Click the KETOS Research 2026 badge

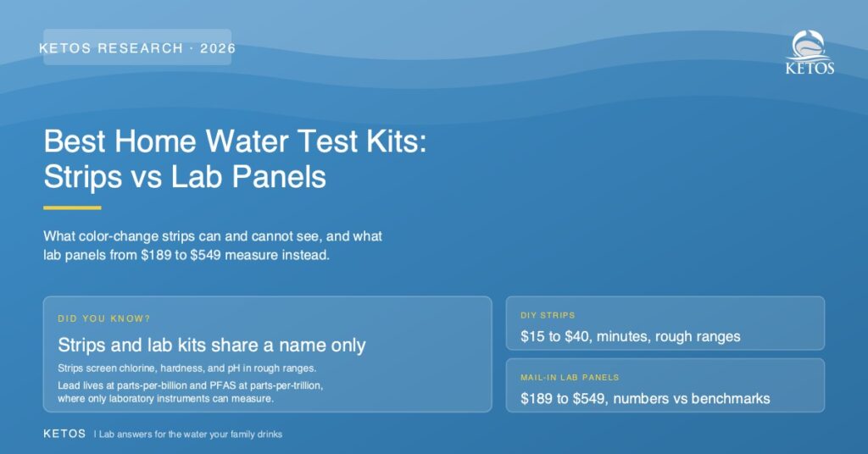137,47
